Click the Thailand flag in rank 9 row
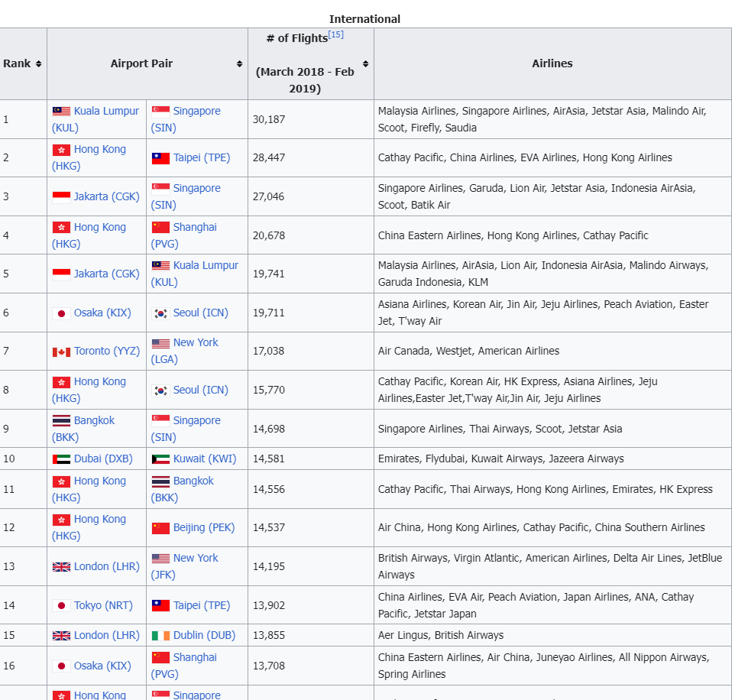Screen dimensions: 748x700 62,421
